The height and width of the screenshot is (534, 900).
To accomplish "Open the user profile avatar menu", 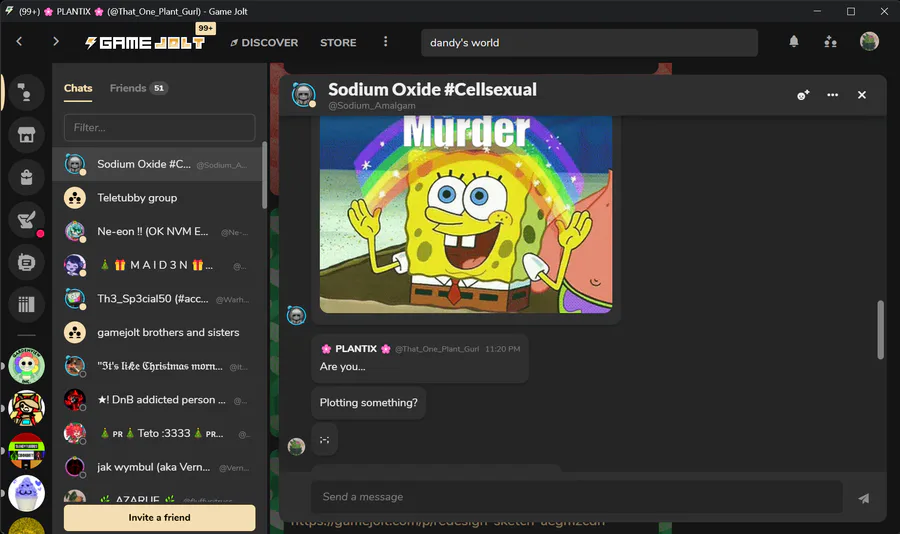I will 869,41.
